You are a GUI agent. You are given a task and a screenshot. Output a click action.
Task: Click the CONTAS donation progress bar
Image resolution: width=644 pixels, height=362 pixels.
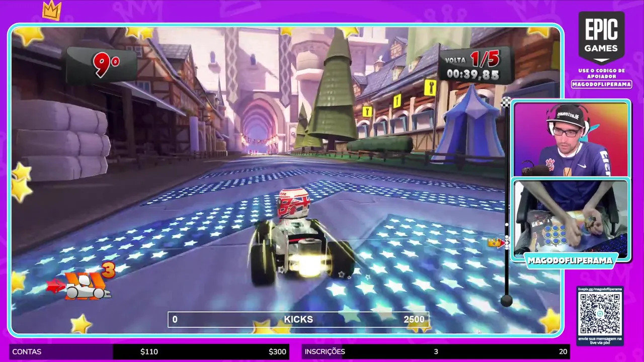(149, 352)
